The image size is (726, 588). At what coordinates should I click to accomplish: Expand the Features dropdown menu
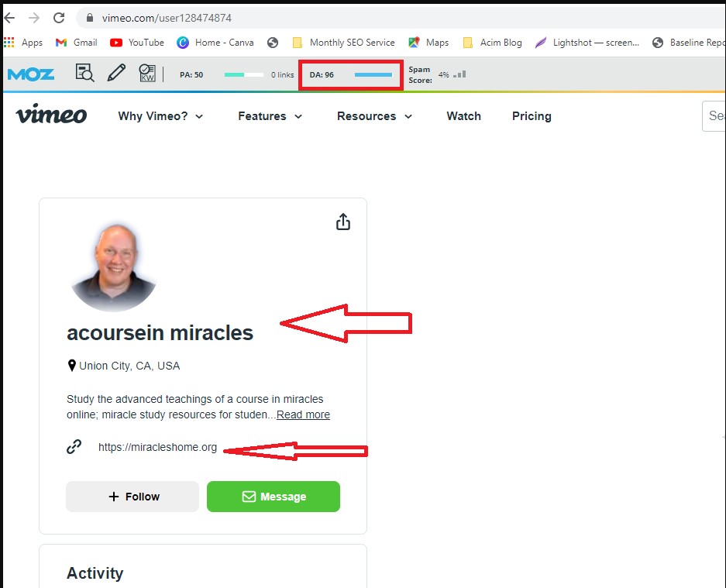tap(270, 116)
